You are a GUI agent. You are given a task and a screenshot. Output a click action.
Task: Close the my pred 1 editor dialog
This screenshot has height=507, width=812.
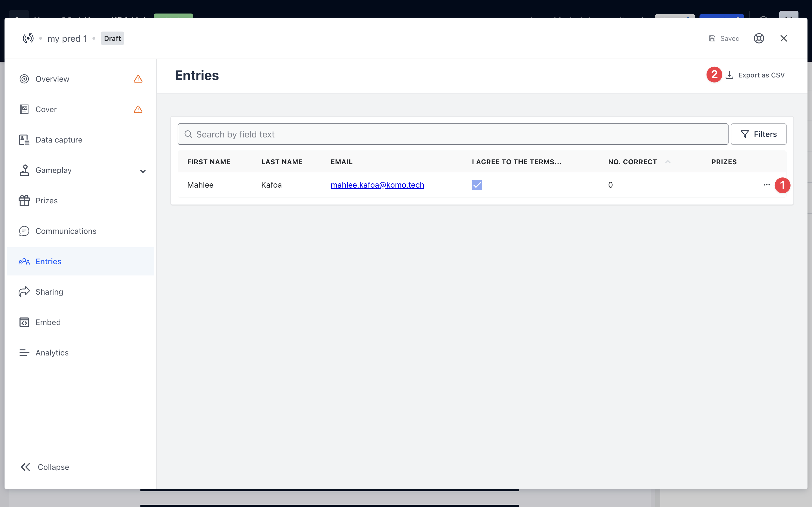[784, 38]
